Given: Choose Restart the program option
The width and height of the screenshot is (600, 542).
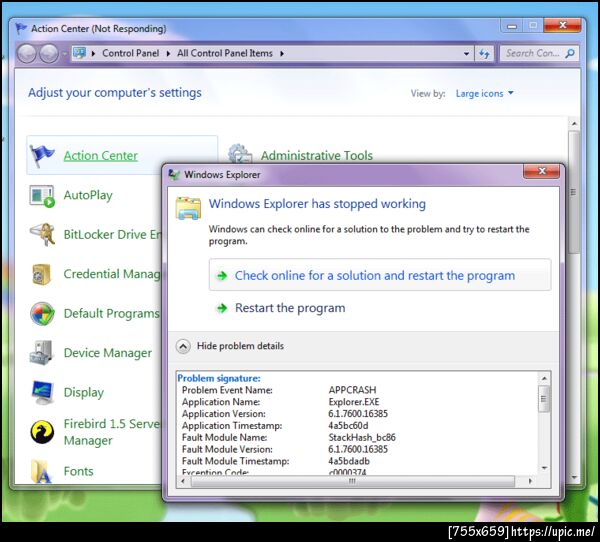Looking at the screenshot, I should point(290,308).
